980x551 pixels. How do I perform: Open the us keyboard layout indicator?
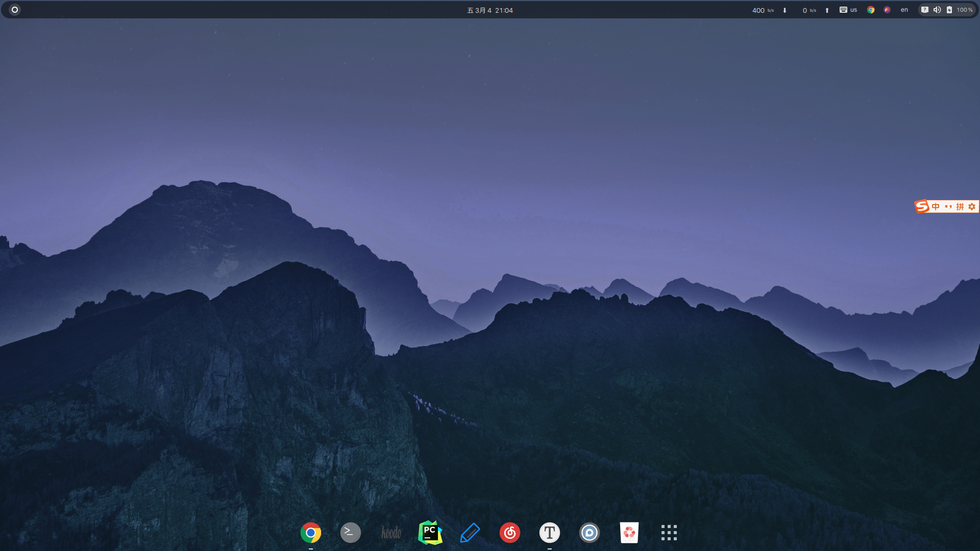848,10
